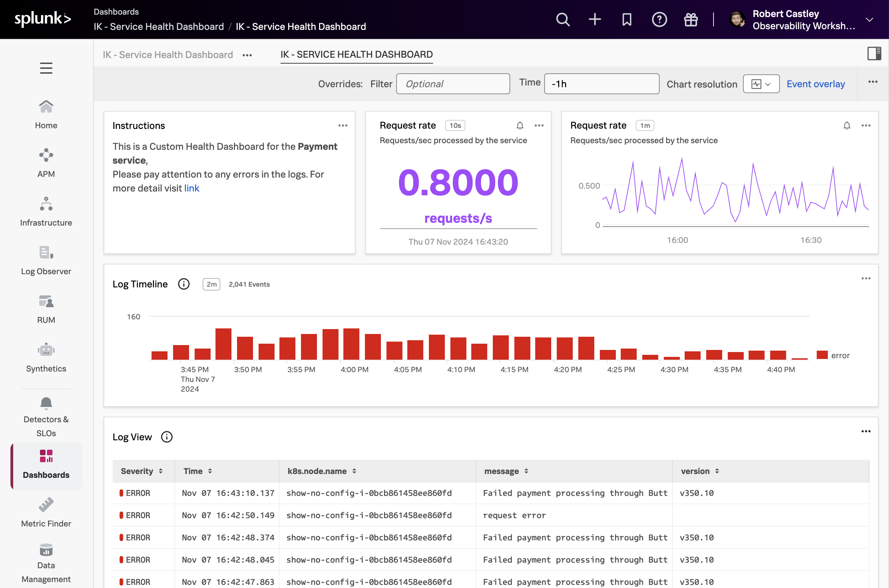Open the bookmark icon in header
This screenshot has height=588, width=889.
627,19
